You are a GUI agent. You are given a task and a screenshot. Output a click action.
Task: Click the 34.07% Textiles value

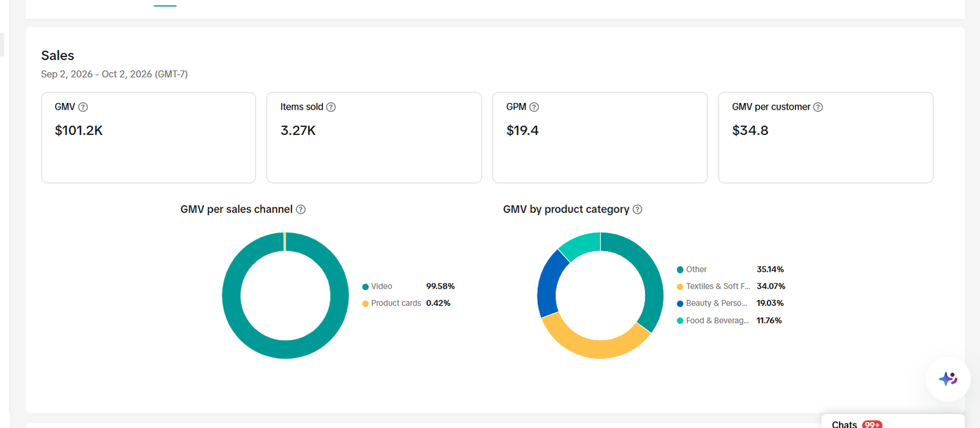771,286
